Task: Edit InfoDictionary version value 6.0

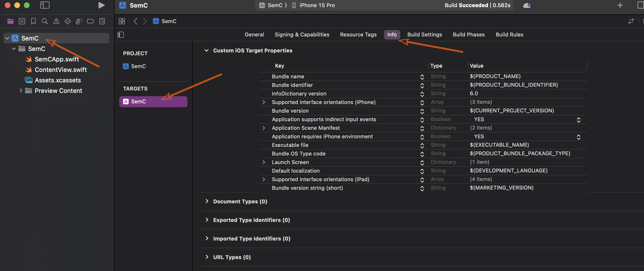Action: (x=474, y=94)
